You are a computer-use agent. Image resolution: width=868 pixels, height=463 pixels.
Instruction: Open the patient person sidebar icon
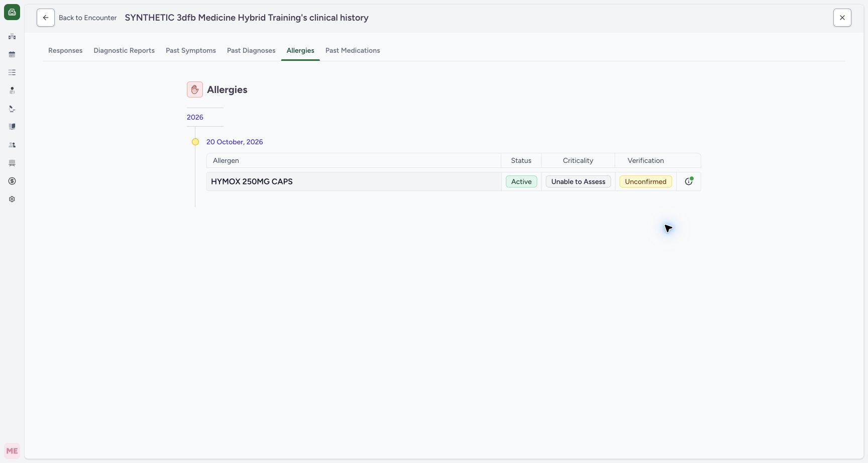12,90
